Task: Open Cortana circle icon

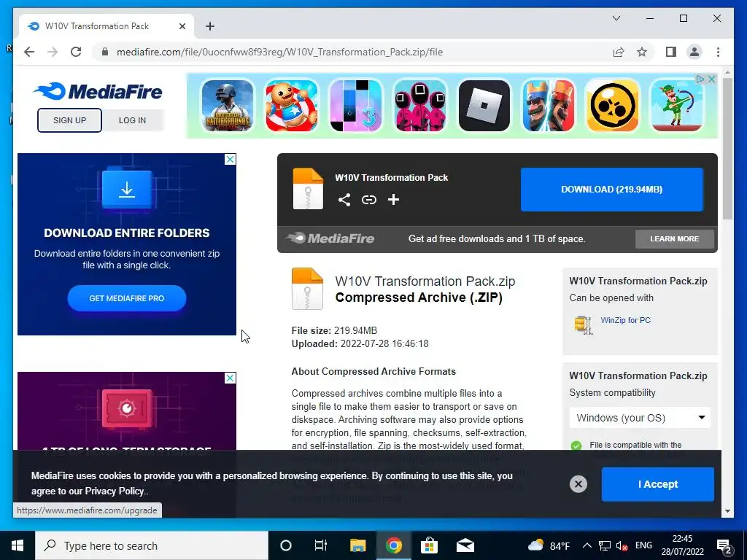Action: click(286, 545)
